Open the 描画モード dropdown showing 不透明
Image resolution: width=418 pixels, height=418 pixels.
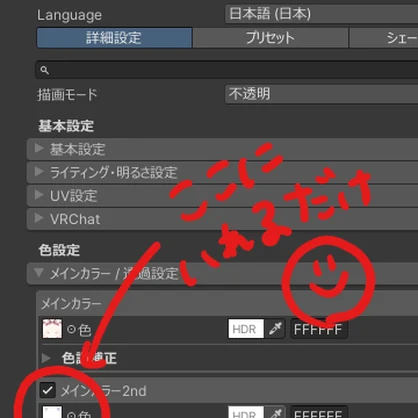(322, 94)
